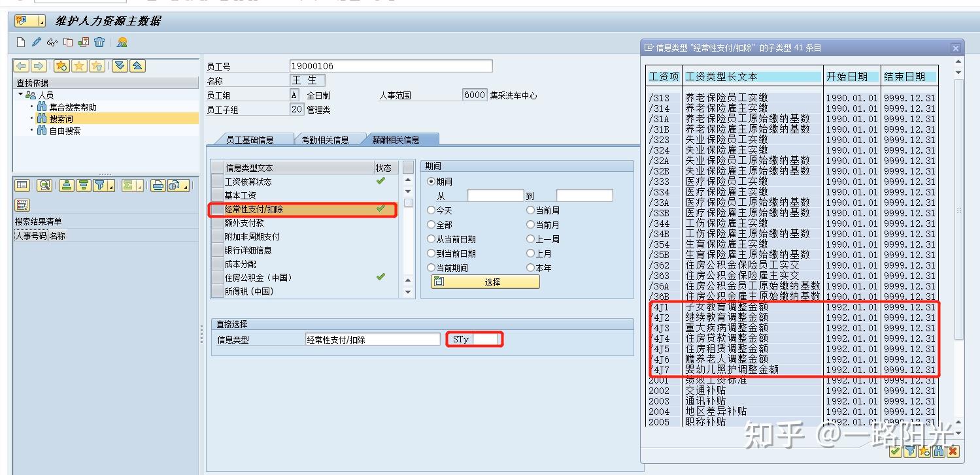Click the print icon in the results panel
This screenshot has width=980, height=475.
(x=157, y=185)
